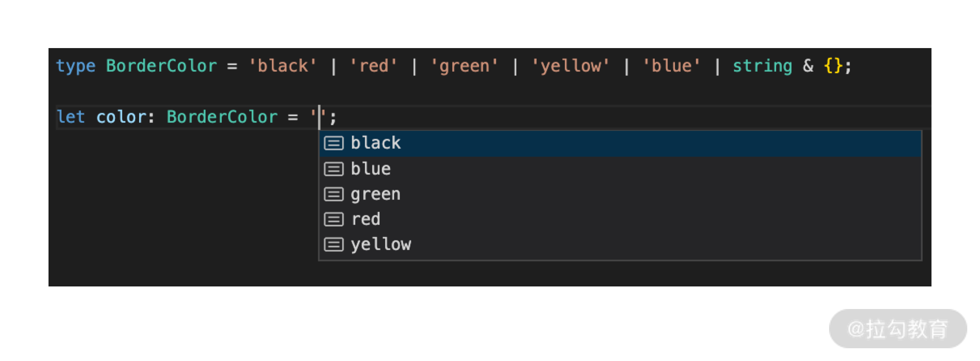Click the 'type' keyword in the code
980x361 pixels.
click(75, 66)
